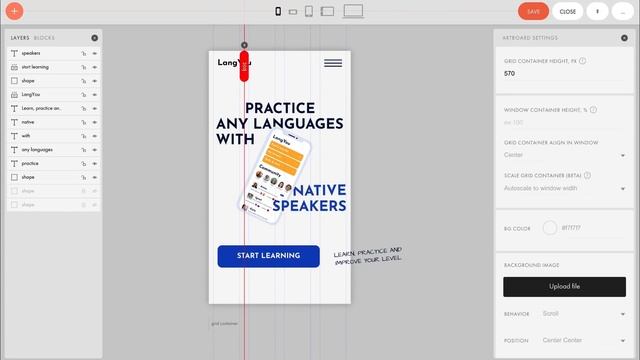Lock the 'with' layer

(84, 136)
